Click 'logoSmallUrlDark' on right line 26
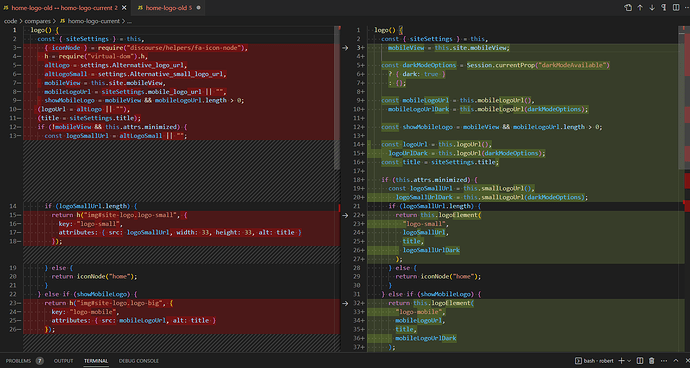 (431, 250)
